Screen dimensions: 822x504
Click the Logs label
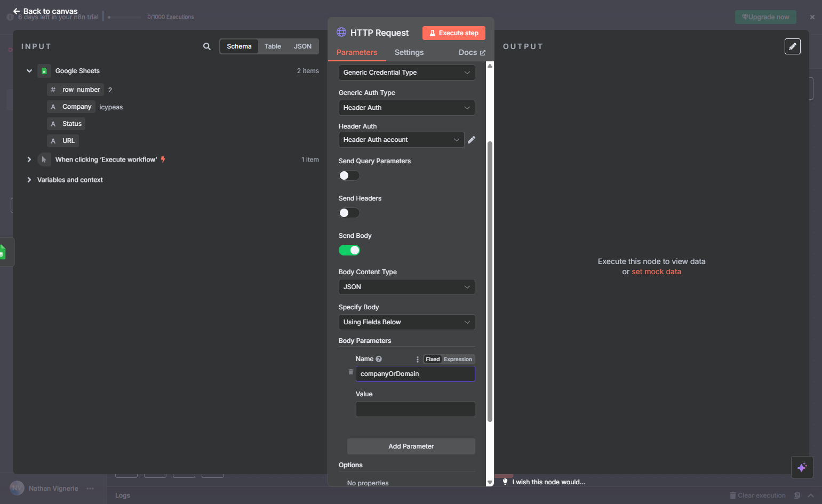click(123, 495)
